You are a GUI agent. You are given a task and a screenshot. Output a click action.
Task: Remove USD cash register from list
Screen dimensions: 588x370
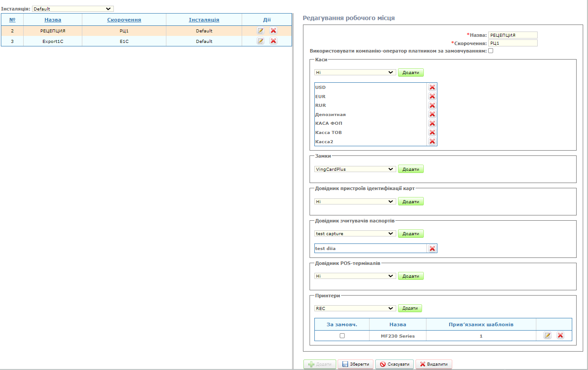432,87
